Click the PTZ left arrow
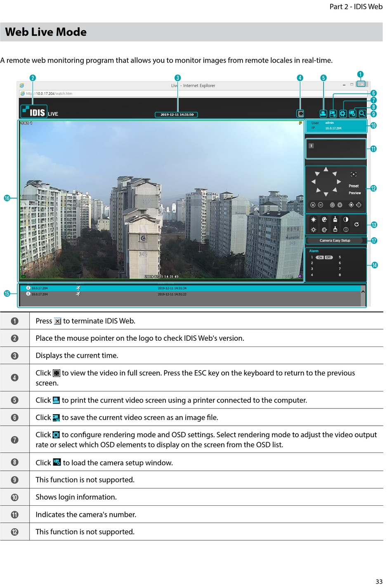Viewport: 392px width, 587px height. pos(313,182)
